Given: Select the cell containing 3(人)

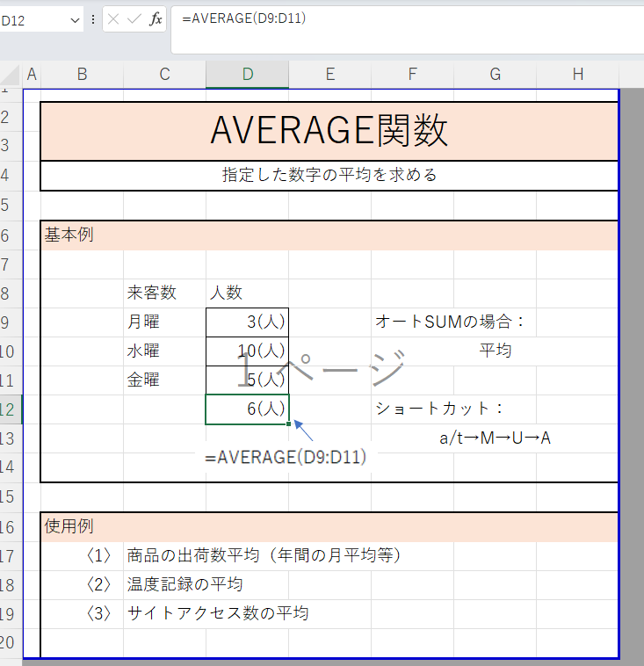Looking at the screenshot, I should 247,322.
